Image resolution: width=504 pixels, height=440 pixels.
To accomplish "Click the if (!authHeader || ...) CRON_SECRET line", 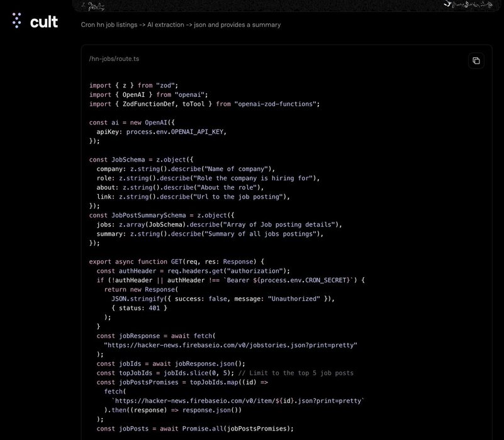I will 230,280.
